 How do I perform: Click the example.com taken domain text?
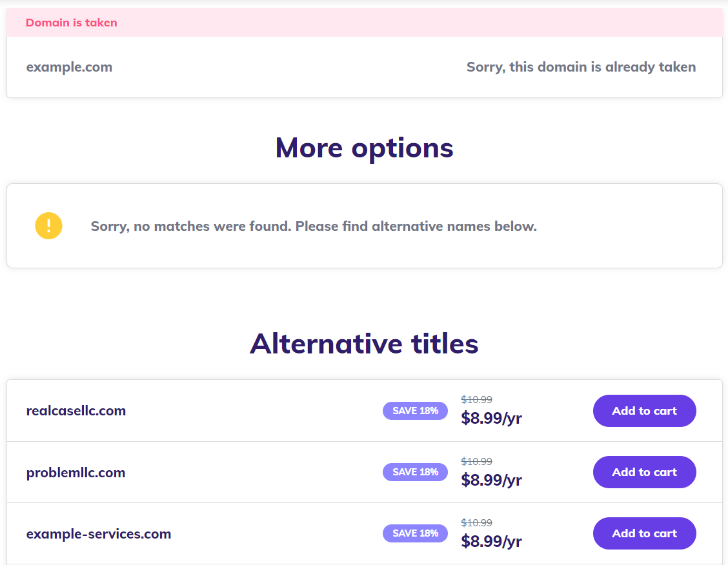[x=69, y=67]
